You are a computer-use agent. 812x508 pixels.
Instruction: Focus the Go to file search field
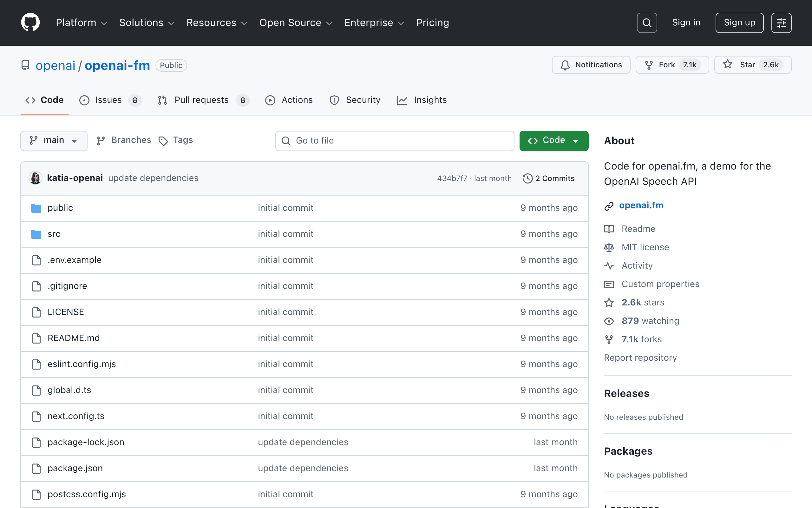tap(395, 141)
